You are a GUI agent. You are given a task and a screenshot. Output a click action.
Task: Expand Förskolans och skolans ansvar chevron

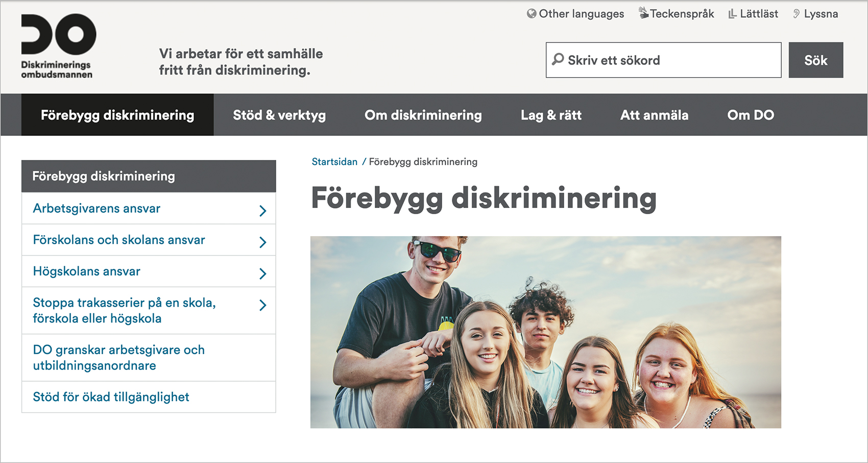pyautogui.click(x=262, y=242)
